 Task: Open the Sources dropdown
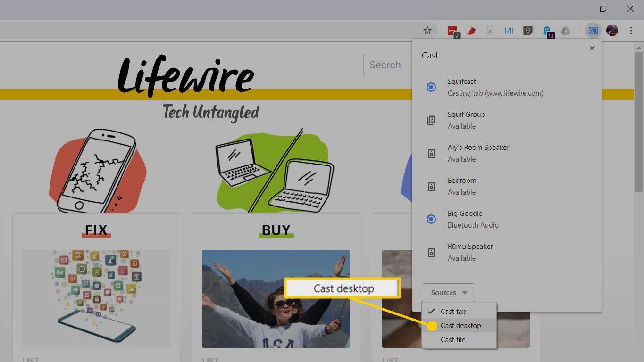[x=448, y=292]
